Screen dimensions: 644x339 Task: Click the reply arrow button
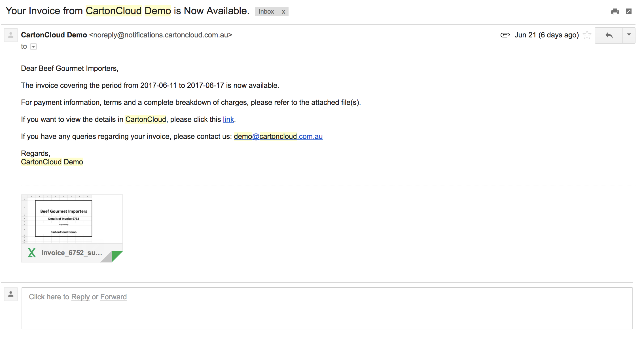tap(609, 35)
